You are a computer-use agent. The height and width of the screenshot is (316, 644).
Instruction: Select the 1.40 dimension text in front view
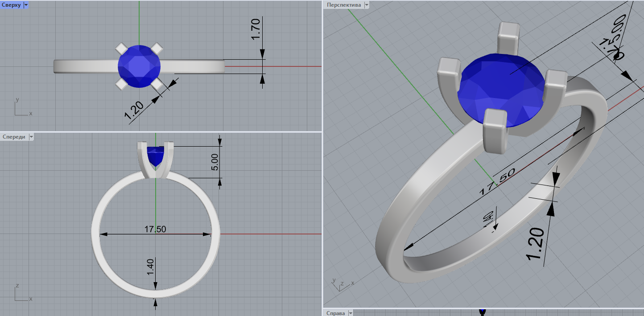click(150, 267)
